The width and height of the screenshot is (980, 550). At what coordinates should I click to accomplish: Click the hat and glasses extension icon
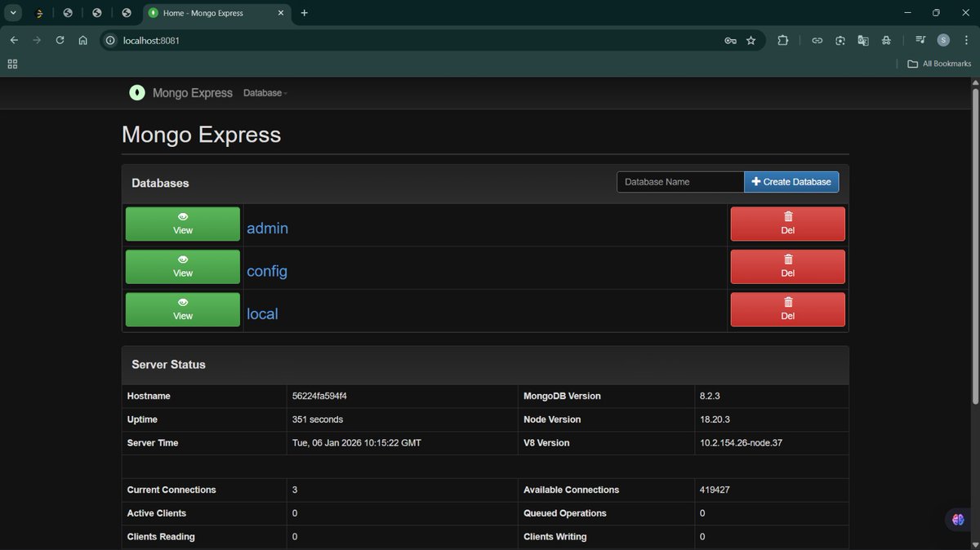click(885, 40)
